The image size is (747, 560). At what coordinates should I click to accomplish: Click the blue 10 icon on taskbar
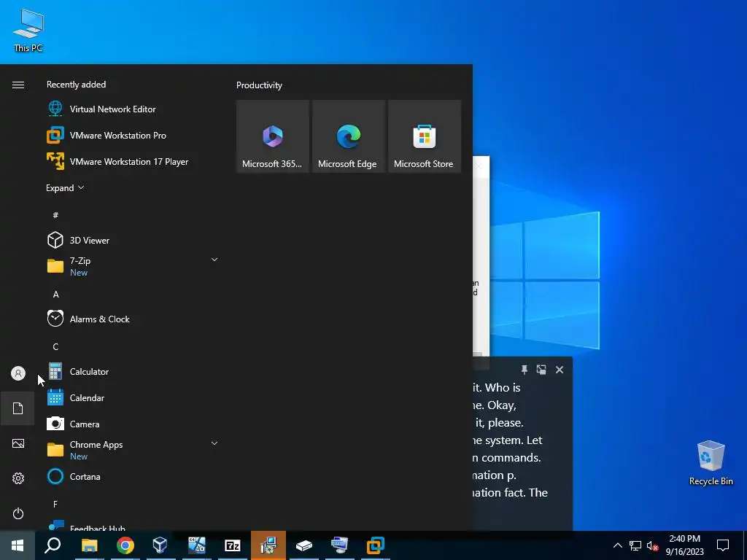[x=196, y=545]
